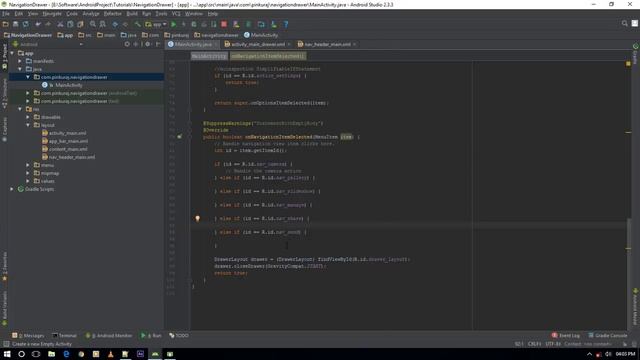The height and width of the screenshot is (360, 640).
Task: Open the Refactor menu
Action: pyautogui.click(x=113, y=13)
